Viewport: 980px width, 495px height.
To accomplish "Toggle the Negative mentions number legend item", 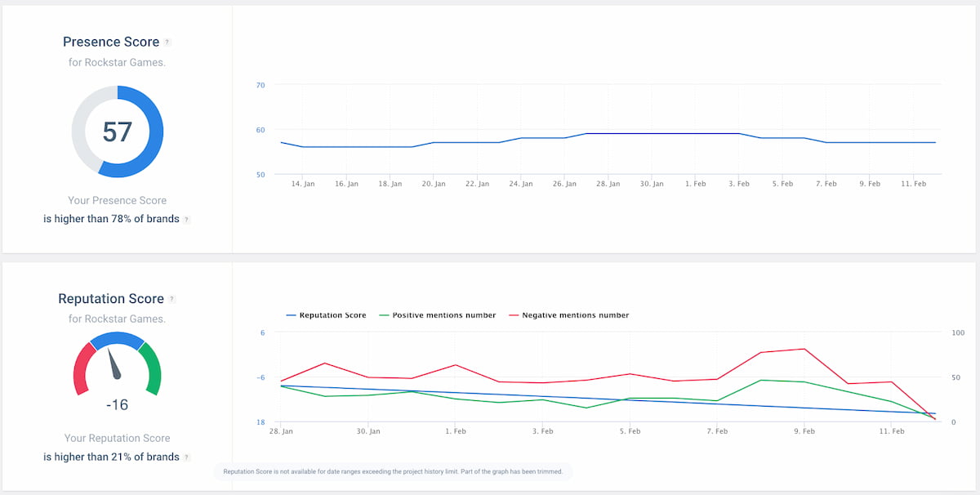I will click(x=576, y=314).
